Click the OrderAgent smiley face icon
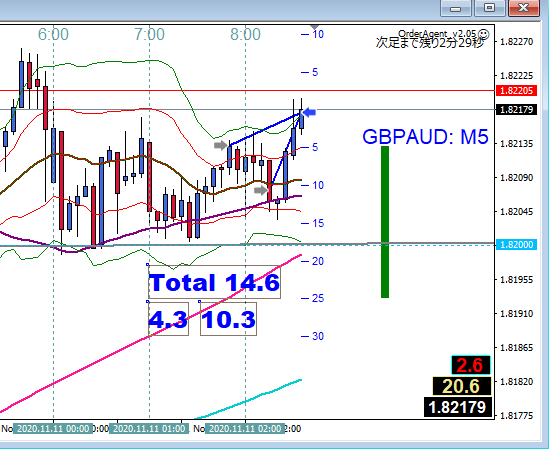This screenshot has width=549, height=449. click(484, 34)
